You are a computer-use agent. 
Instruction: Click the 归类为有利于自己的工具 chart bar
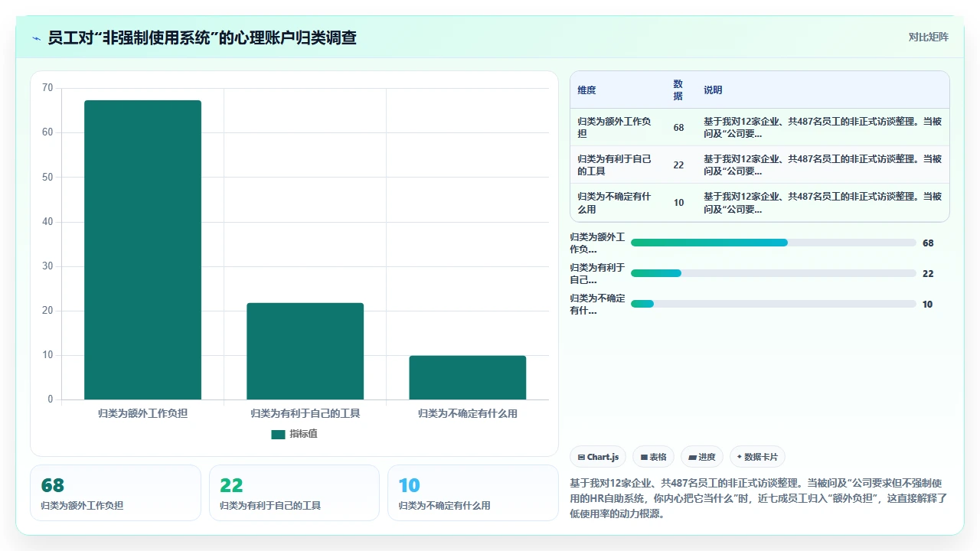point(305,351)
